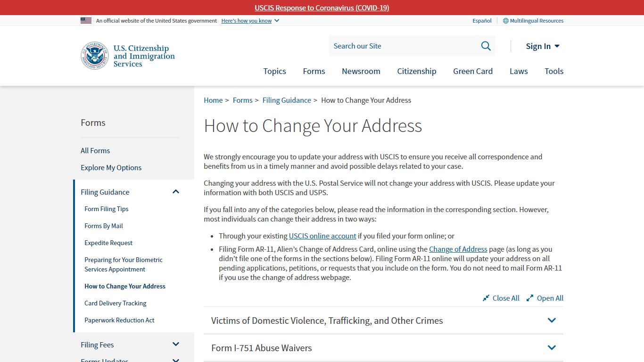Open the USCIS online account link
Screen dimensions: 644x362
point(322,236)
